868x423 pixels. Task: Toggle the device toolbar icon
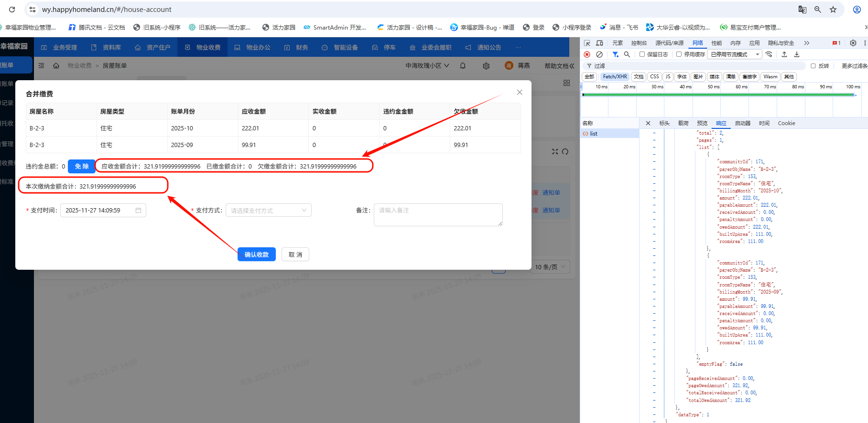coord(599,43)
